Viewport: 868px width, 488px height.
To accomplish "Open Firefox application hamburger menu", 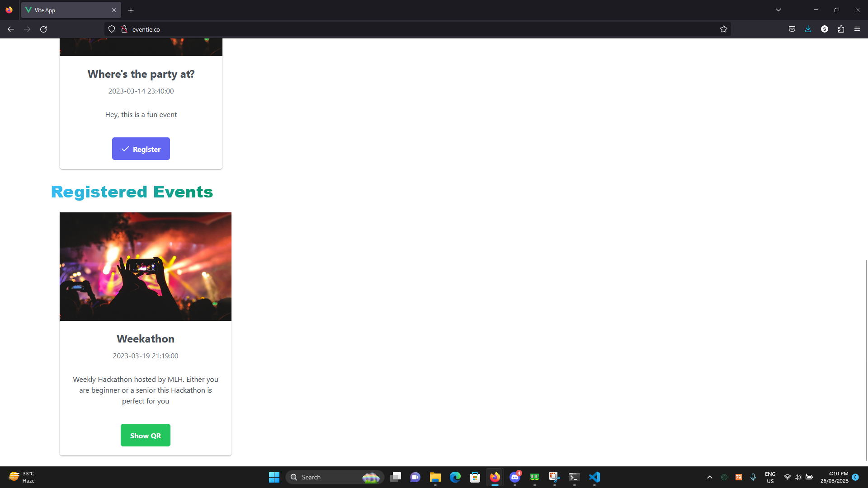I will (857, 29).
